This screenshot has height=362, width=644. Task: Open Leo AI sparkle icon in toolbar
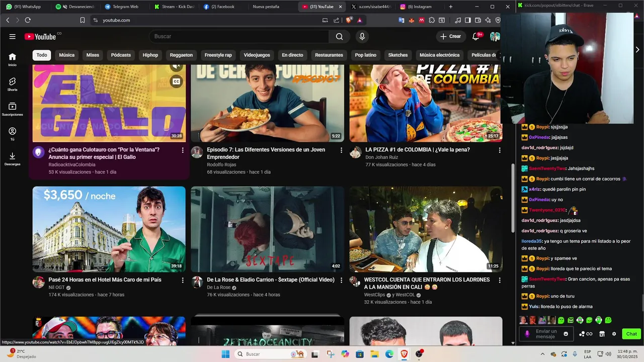click(x=488, y=20)
